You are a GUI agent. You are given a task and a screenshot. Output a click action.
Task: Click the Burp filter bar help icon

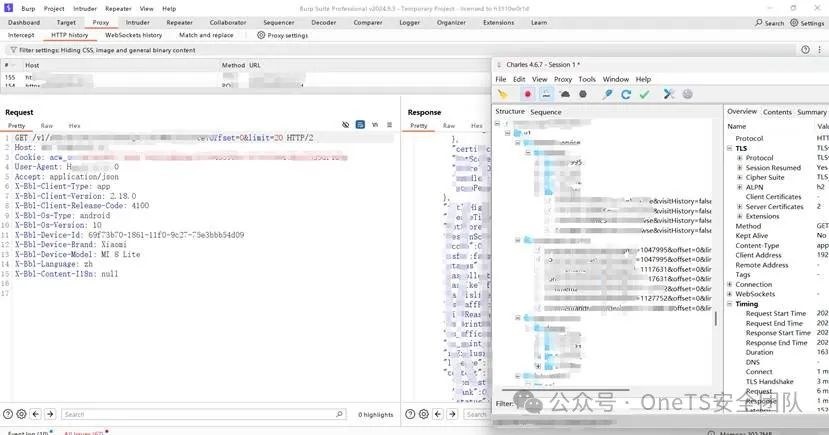(805, 50)
